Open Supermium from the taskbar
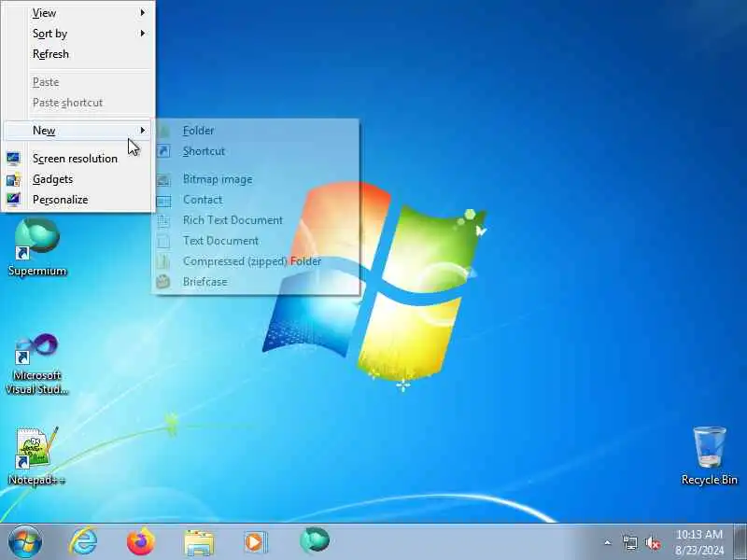The height and width of the screenshot is (560, 747). 315,541
